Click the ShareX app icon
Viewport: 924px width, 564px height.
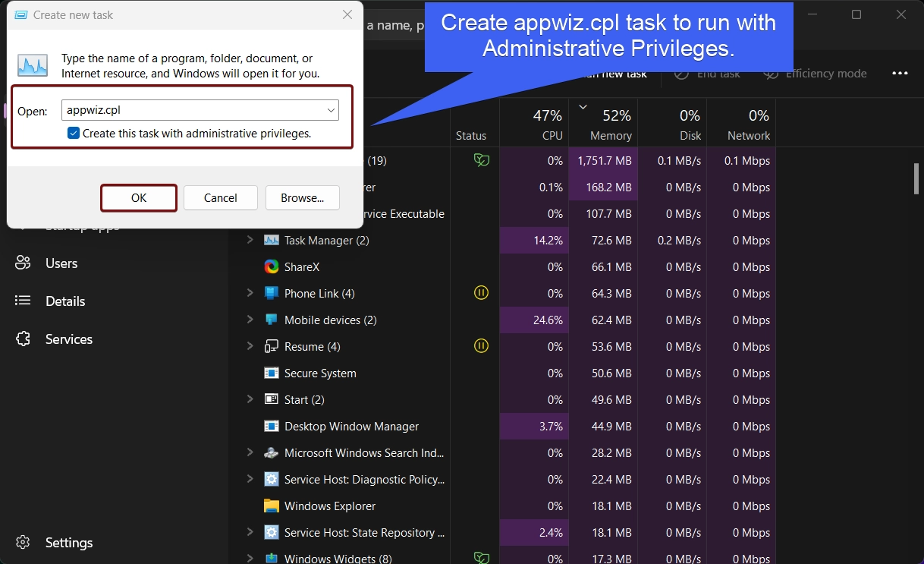(272, 266)
